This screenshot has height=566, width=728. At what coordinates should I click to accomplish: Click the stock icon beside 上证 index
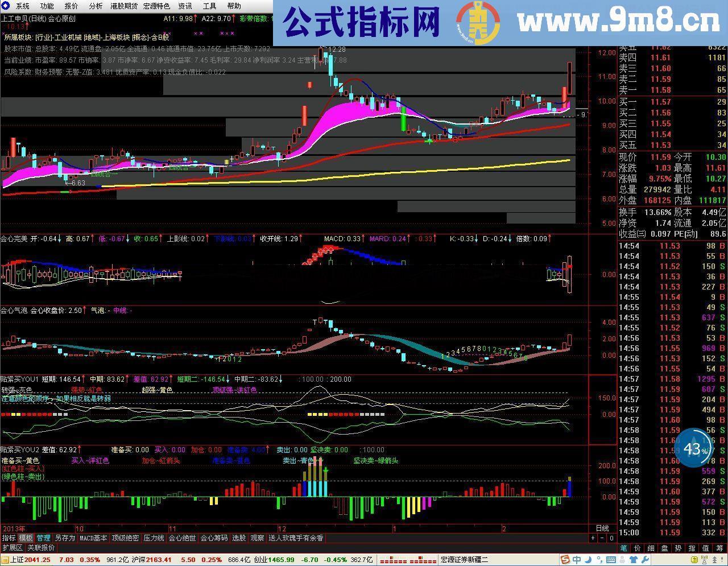(x=4, y=560)
